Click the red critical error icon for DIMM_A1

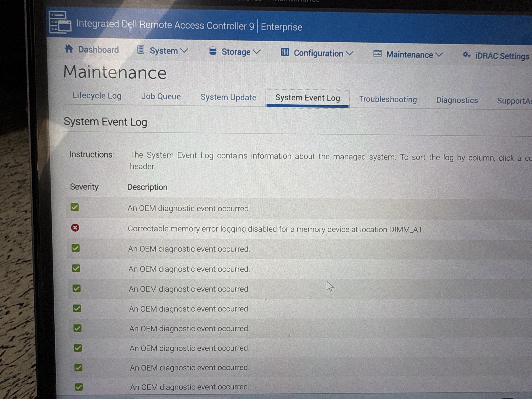coord(75,227)
